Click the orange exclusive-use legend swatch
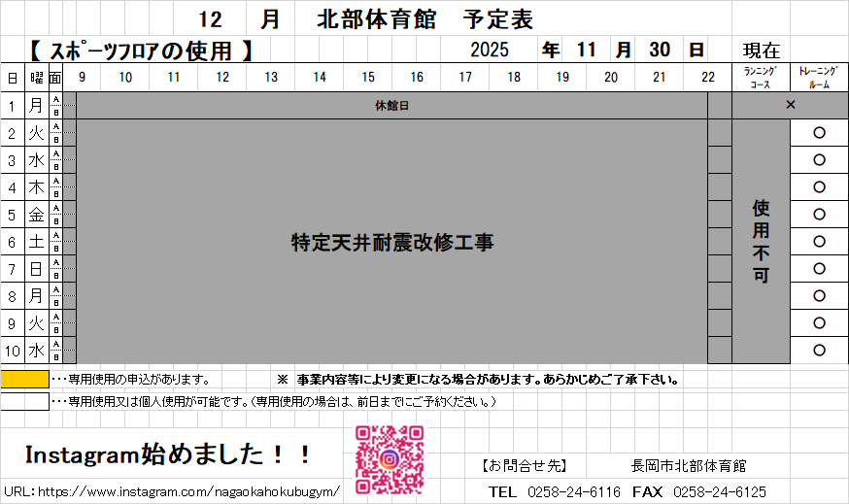849x504 pixels. tap(24, 379)
